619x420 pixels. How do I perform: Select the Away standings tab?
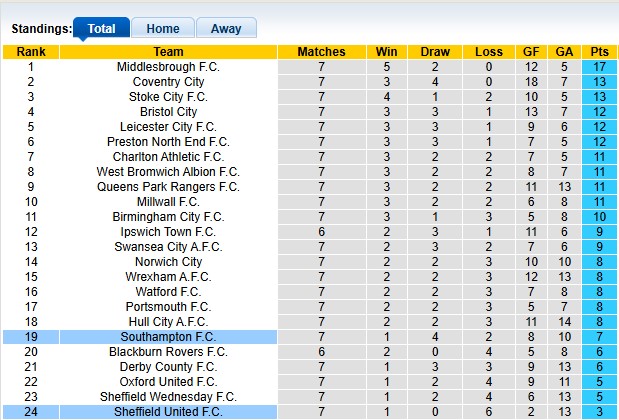(226, 29)
